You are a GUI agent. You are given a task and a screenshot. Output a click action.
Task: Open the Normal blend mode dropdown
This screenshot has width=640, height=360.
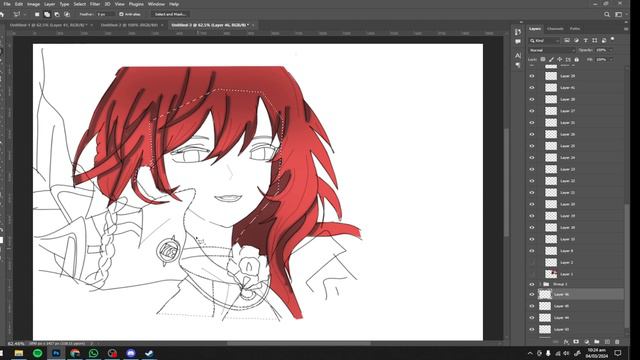[552, 50]
